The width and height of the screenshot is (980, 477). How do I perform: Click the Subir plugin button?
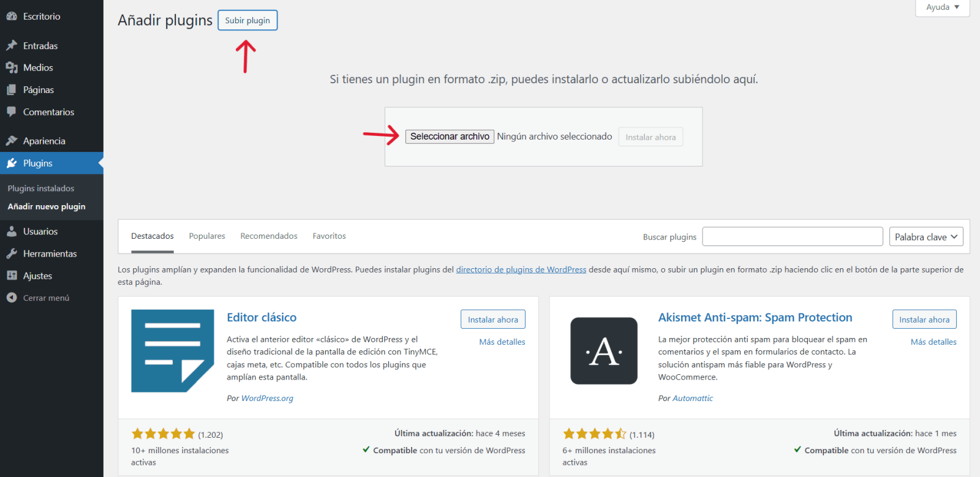(x=247, y=20)
